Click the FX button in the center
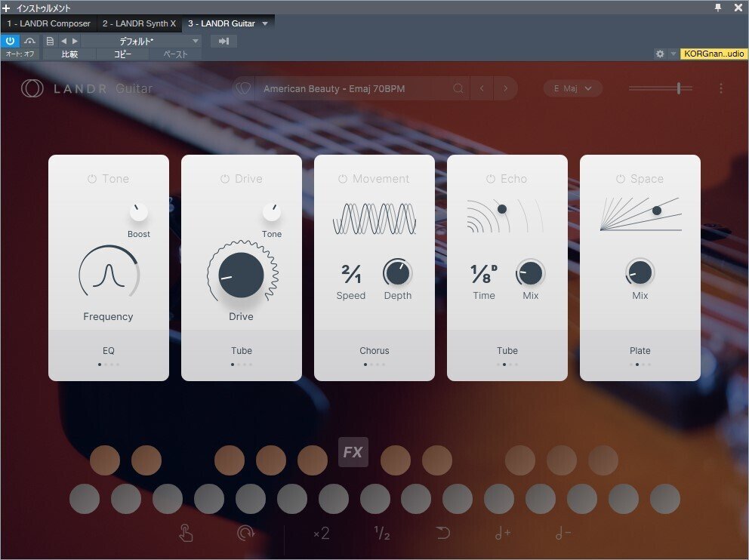 (x=353, y=452)
